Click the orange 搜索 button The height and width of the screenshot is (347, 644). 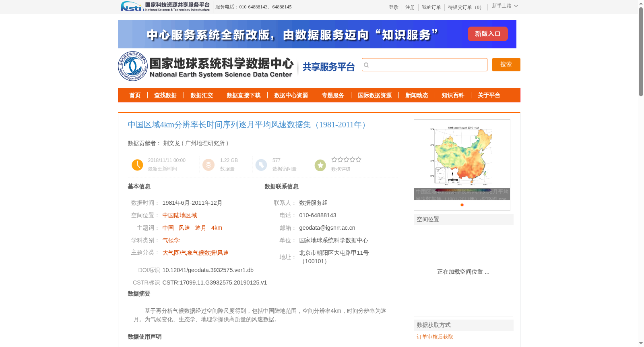(506, 64)
